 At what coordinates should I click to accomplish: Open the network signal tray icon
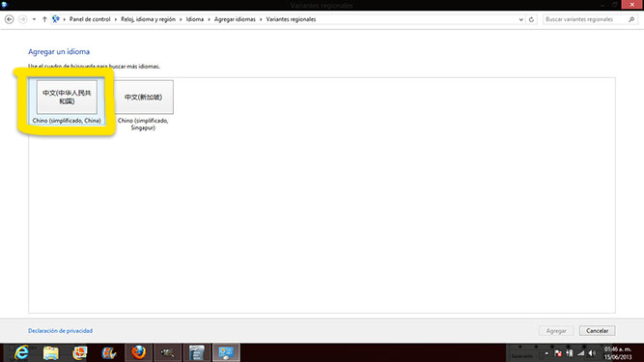(580, 353)
